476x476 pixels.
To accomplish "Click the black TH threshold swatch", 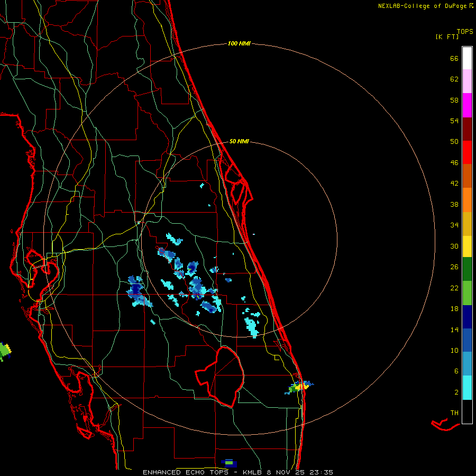I will point(467,411).
